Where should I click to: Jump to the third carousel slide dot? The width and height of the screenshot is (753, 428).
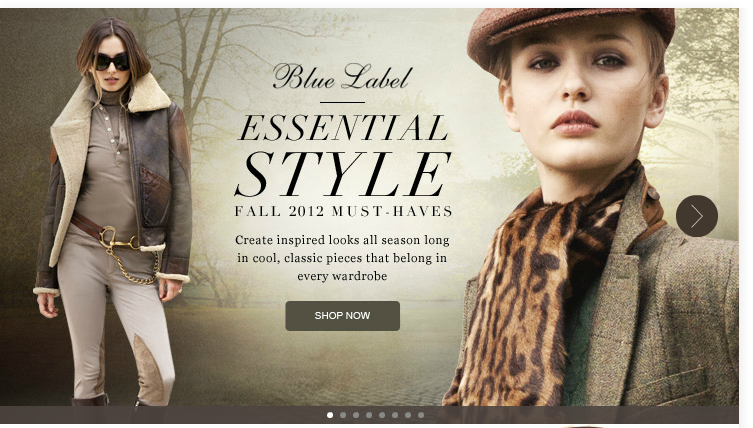356,415
